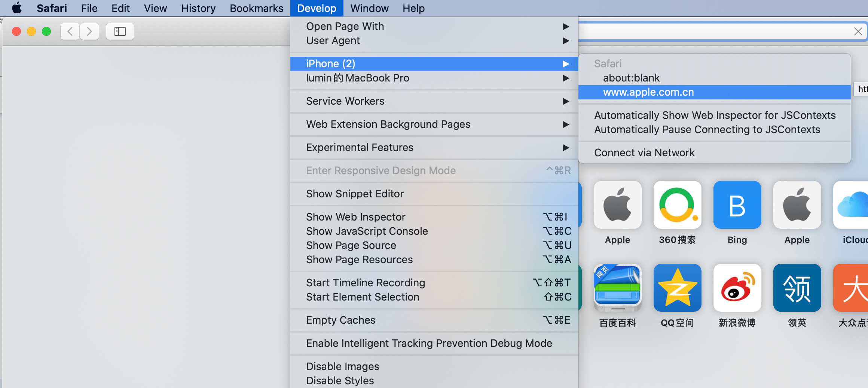The height and width of the screenshot is (388, 868).
Task: Choose Empty Caches
Action: pos(340,320)
